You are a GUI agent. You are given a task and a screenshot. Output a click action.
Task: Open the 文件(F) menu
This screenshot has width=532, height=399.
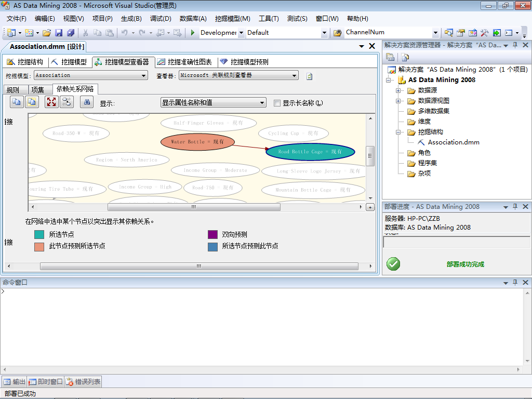[16, 19]
